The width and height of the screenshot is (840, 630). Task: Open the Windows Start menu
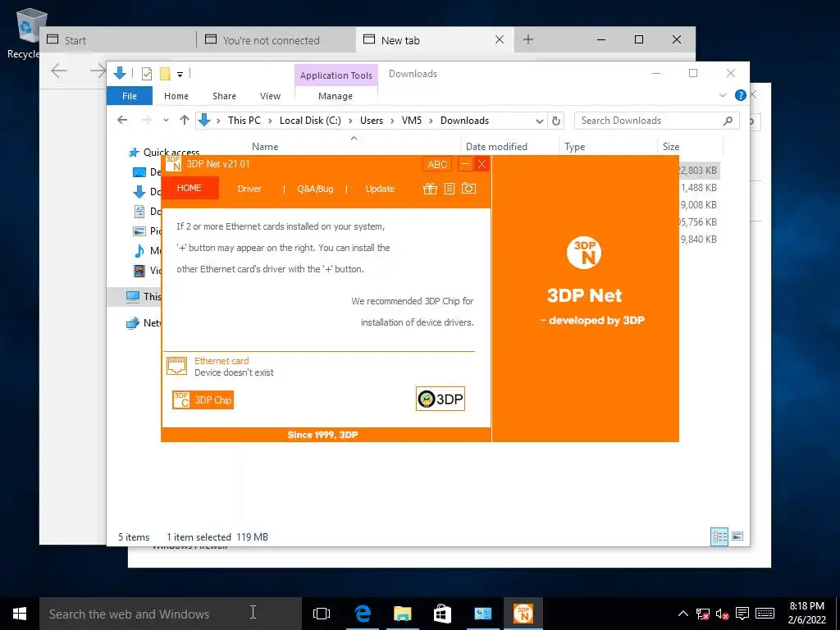(x=20, y=614)
